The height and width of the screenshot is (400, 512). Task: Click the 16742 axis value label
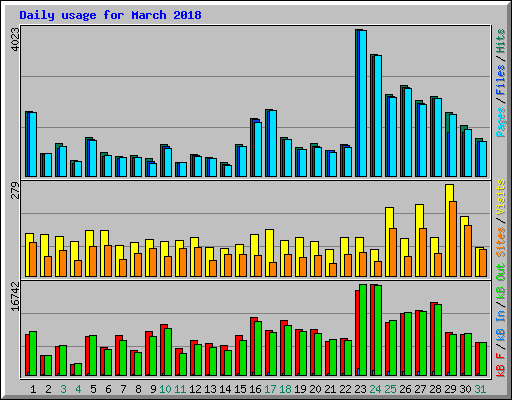pyautogui.click(x=15, y=296)
